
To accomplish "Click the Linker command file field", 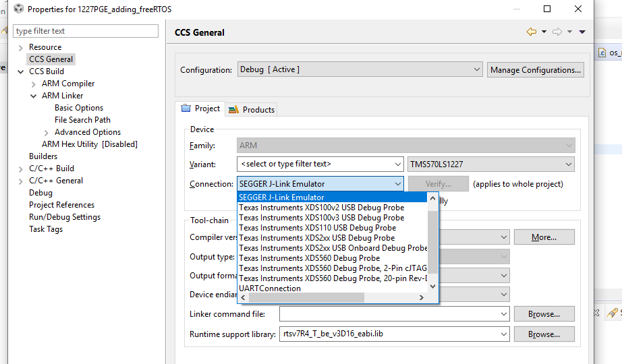I will click(394, 314).
